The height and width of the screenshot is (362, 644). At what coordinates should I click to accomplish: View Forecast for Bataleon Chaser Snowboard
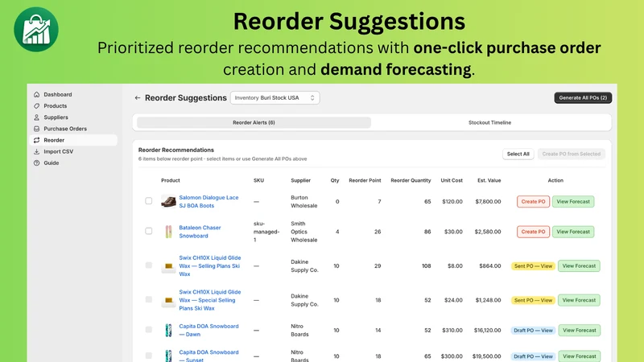[x=573, y=232]
